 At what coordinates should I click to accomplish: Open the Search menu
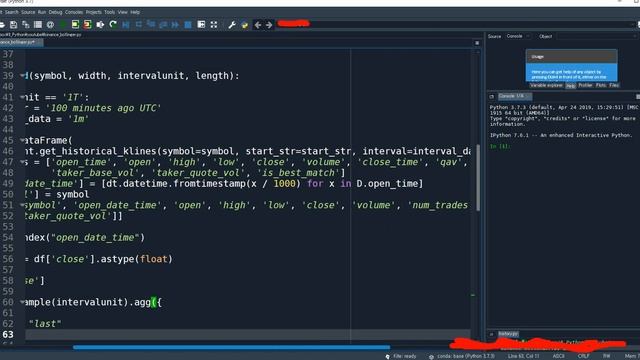[x=11, y=12]
